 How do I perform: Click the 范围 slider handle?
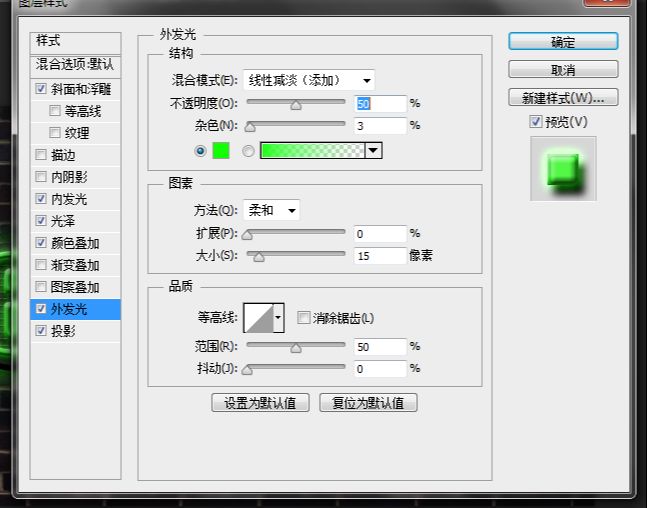(x=295, y=348)
